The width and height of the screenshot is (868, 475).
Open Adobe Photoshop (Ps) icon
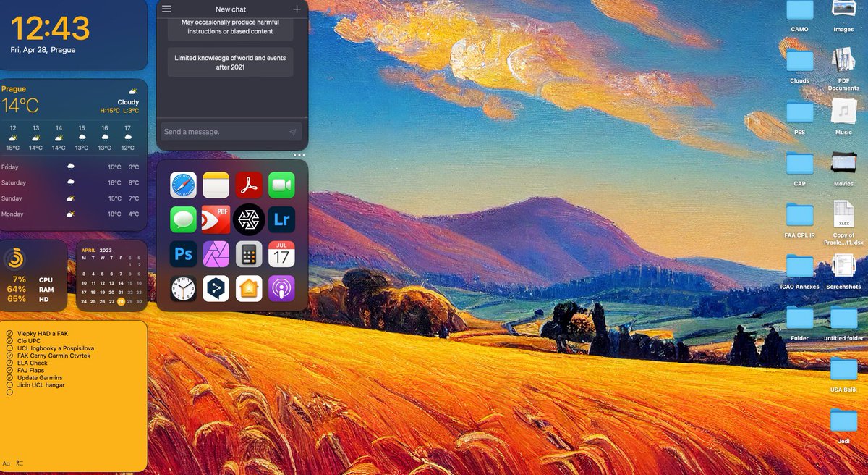tap(183, 254)
